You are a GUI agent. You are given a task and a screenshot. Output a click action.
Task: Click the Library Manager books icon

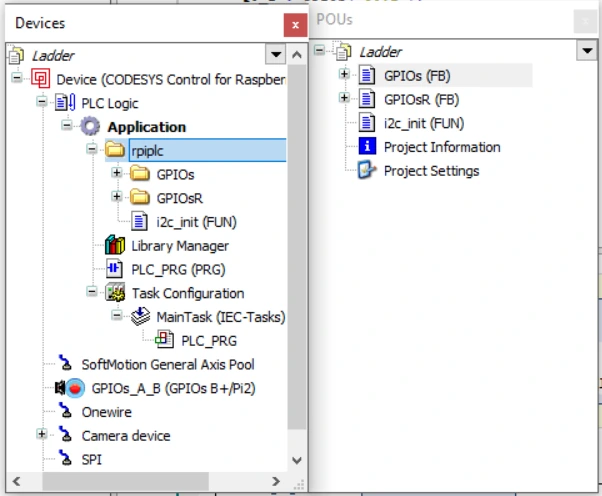click(115, 245)
